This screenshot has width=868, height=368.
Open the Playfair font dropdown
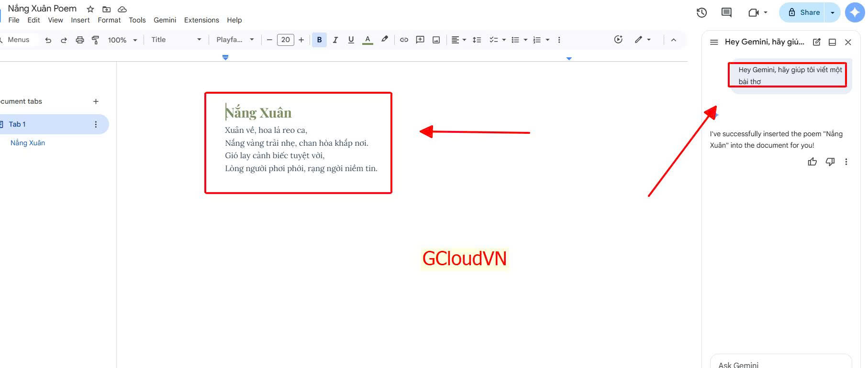point(235,40)
